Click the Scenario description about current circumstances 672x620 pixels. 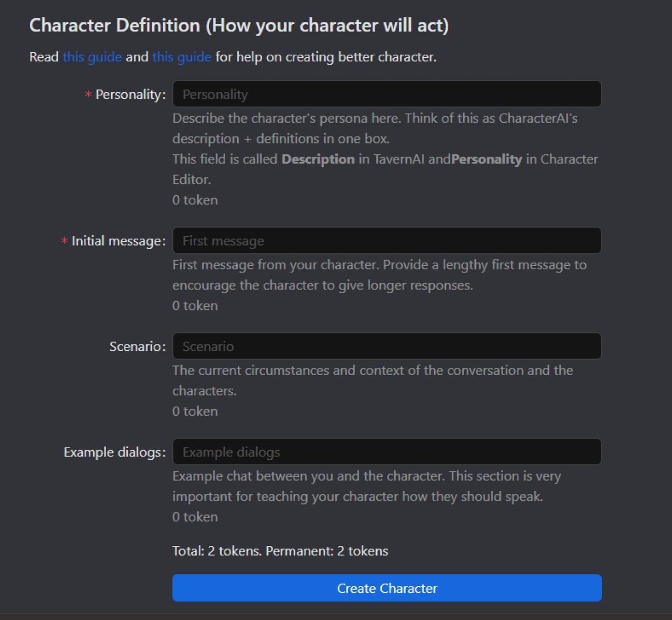point(372,380)
